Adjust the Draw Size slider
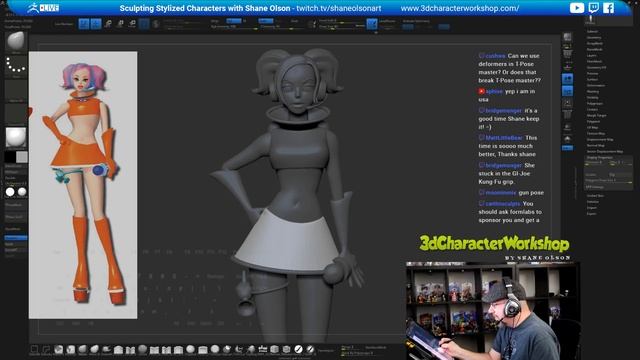Image resolution: width=640 pixels, height=360 pixels. pyautogui.click(x=342, y=27)
